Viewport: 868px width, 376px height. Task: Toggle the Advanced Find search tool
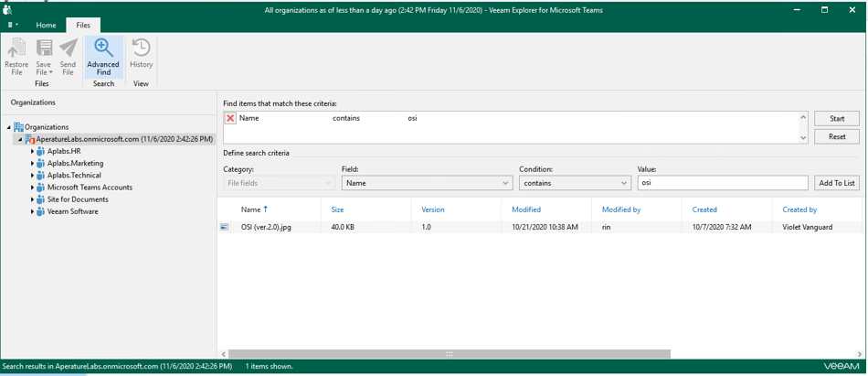pos(103,57)
